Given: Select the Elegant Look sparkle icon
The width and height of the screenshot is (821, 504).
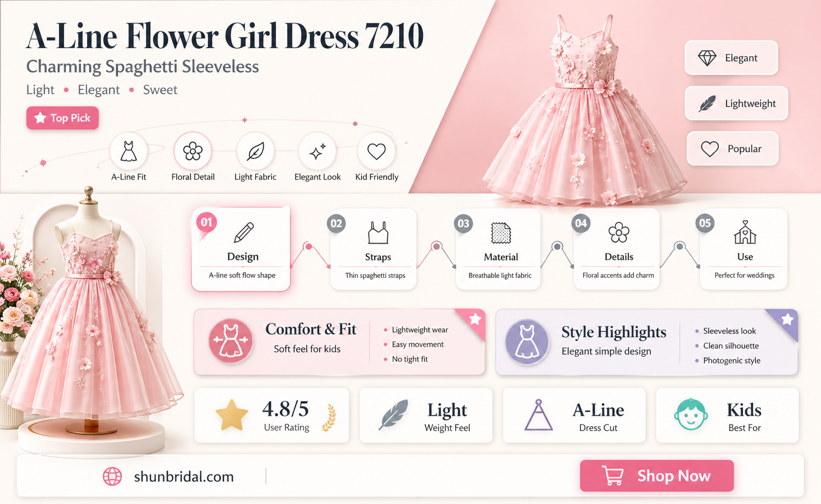Looking at the screenshot, I should (x=318, y=151).
